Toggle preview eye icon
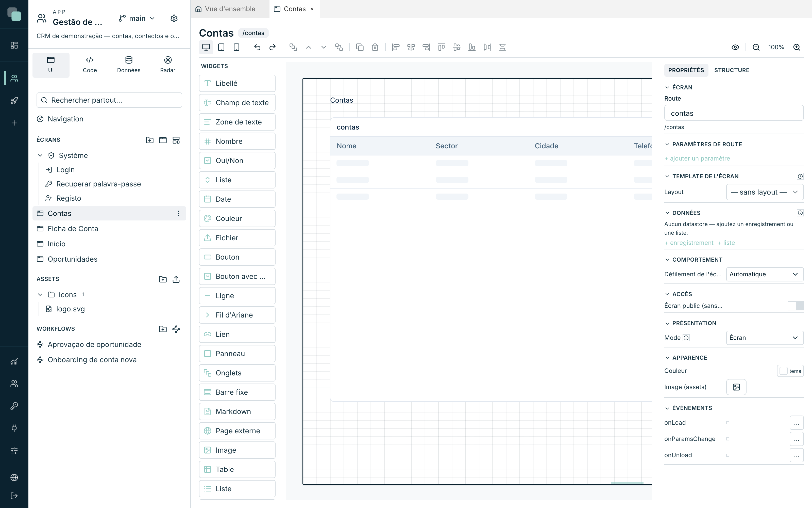This screenshot has height=508, width=812. [x=735, y=47]
